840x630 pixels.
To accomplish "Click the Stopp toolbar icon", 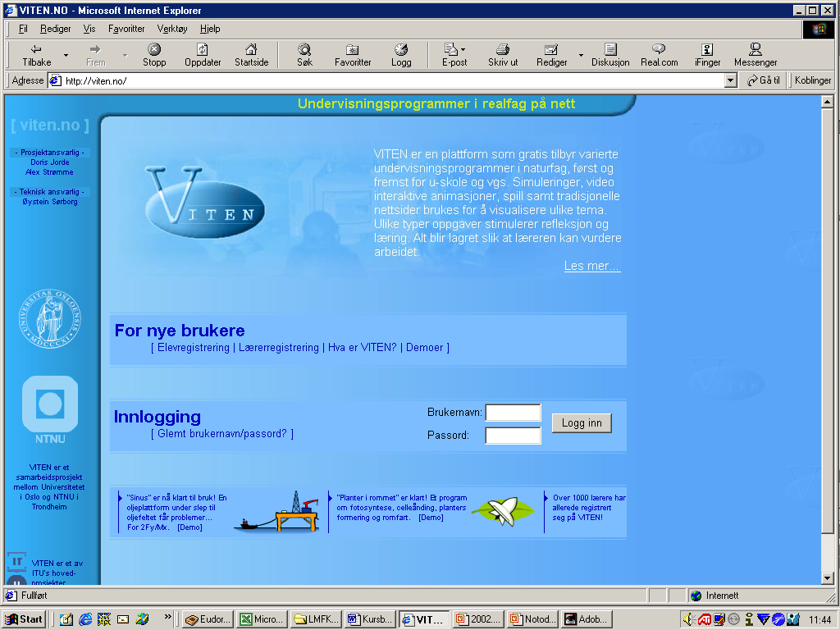I will (154, 55).
